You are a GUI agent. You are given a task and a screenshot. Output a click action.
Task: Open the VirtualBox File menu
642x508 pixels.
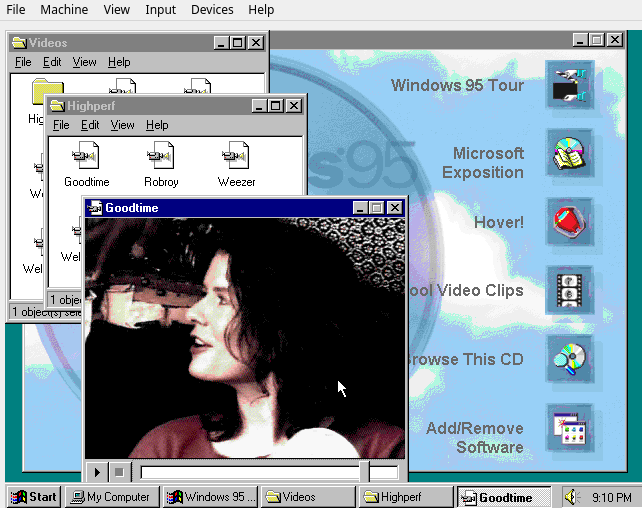[x=16, y=9]
